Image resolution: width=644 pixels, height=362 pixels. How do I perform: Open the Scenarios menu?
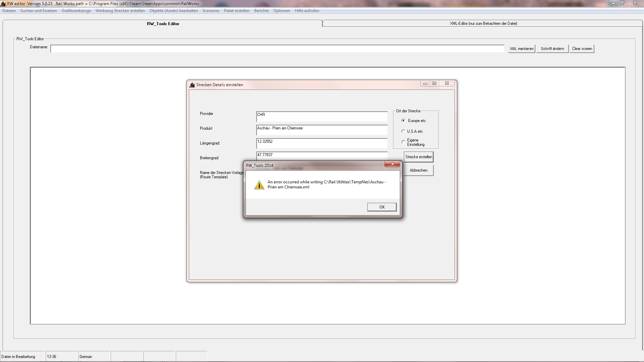pos(211,11)
